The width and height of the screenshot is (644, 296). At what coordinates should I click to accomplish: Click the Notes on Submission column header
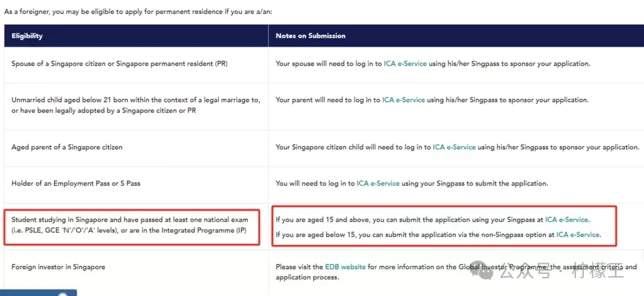[x=456, y=36]
